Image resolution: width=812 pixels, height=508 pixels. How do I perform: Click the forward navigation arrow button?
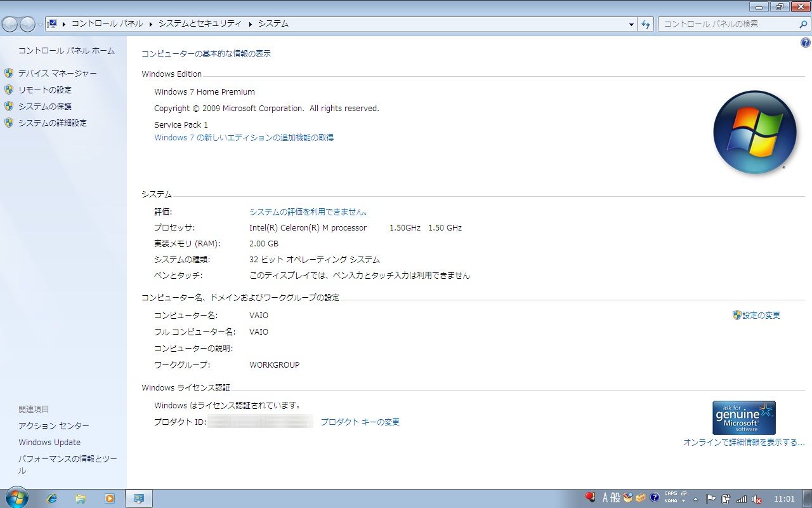27,24
